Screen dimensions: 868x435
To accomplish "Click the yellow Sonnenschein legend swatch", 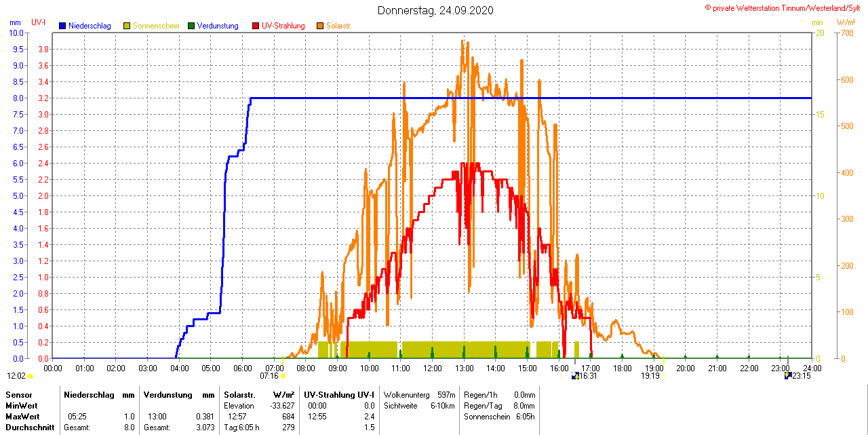I will pos(127,26).
